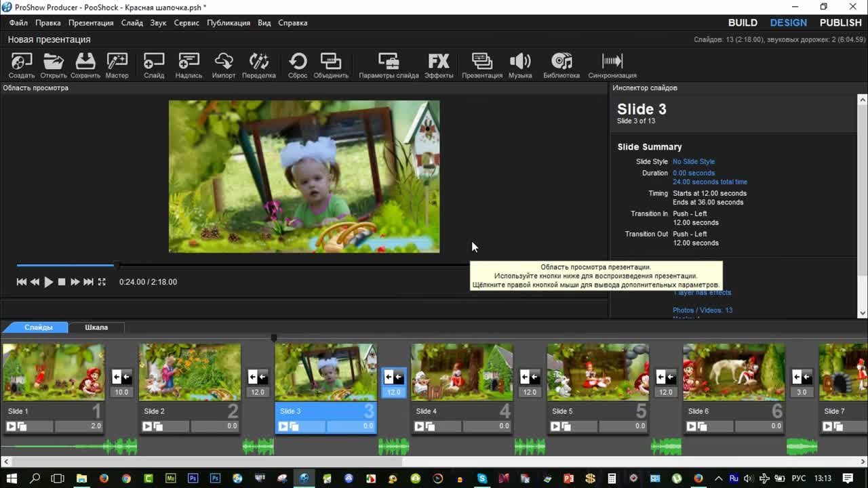This screenshot has height=488, width=868.
Task: Play the presentation preview
Action: coord(48,282)
